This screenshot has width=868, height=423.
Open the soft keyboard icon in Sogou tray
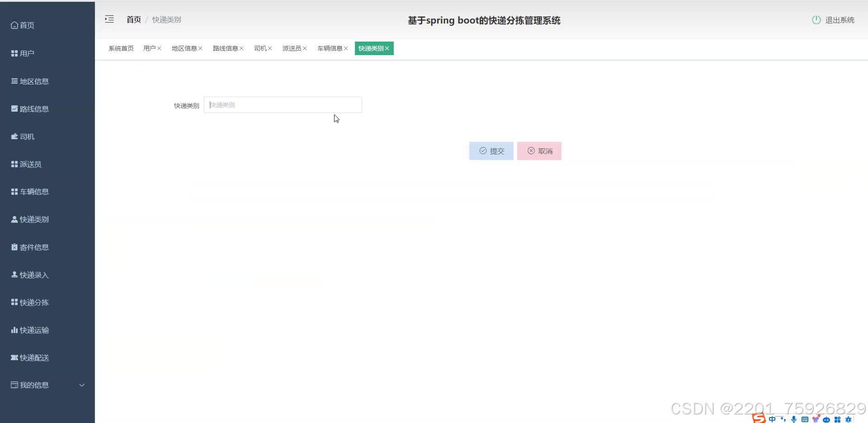click(805, 419)
